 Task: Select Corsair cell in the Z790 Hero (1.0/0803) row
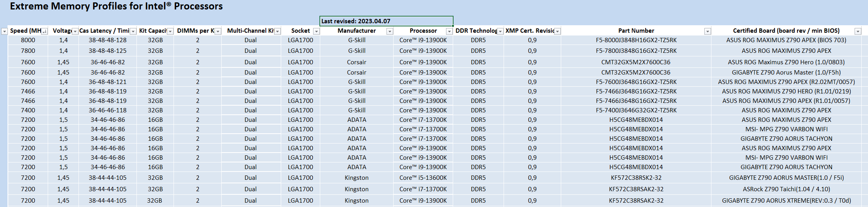(357, 62)
